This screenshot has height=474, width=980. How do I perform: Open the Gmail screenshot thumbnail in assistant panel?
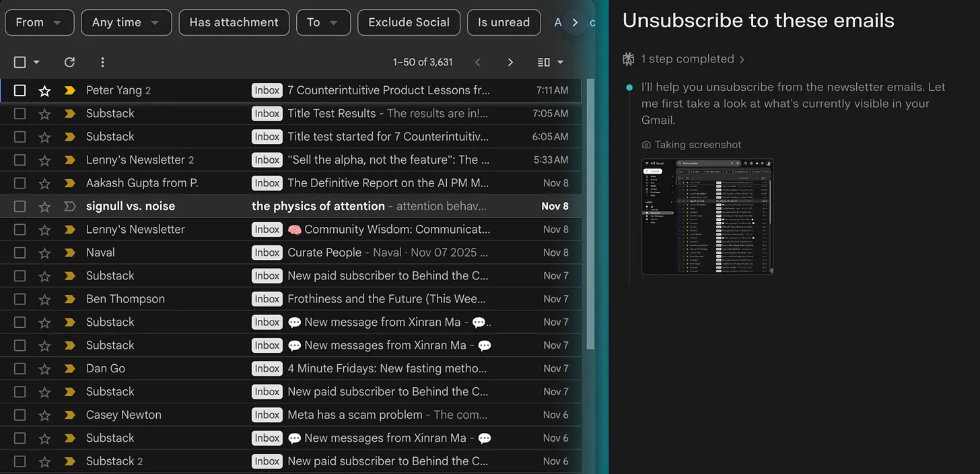[707, 217]
